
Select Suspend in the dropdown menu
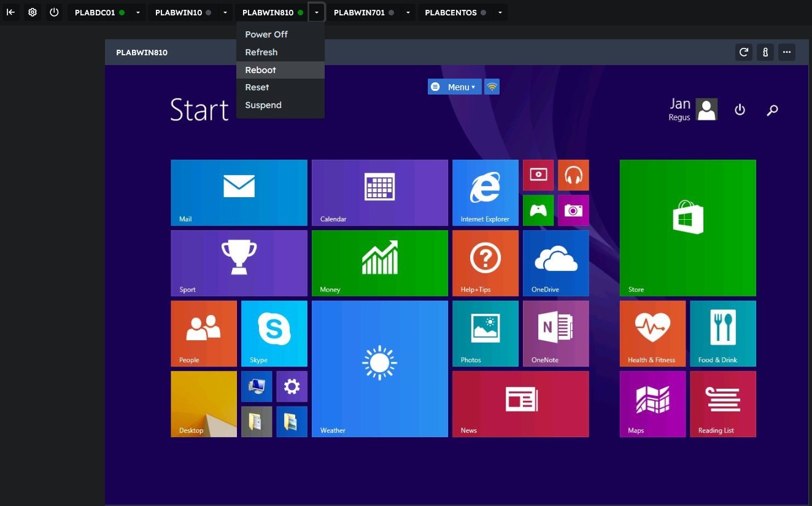[280, 105]
